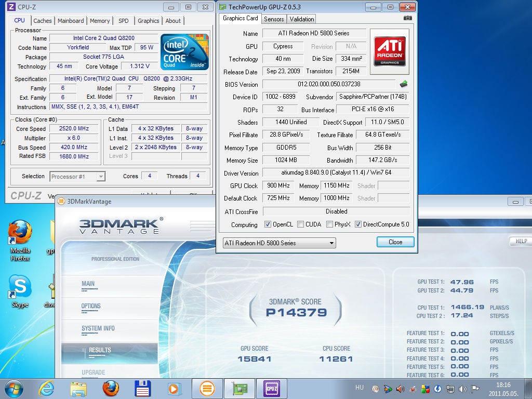Toggle the CUDA checkbox
The height and width of the screenshot is (399, 532).
(300, 224)
